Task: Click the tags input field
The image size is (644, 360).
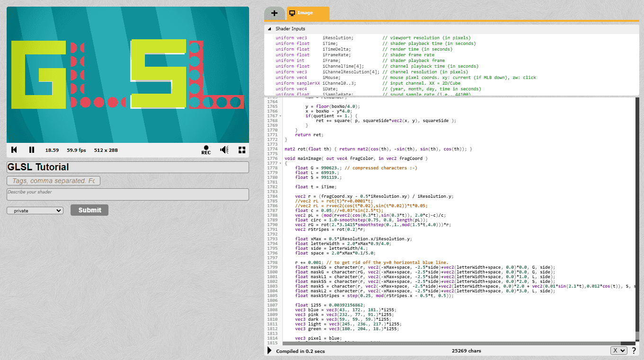Action: (x=53, y=181)
